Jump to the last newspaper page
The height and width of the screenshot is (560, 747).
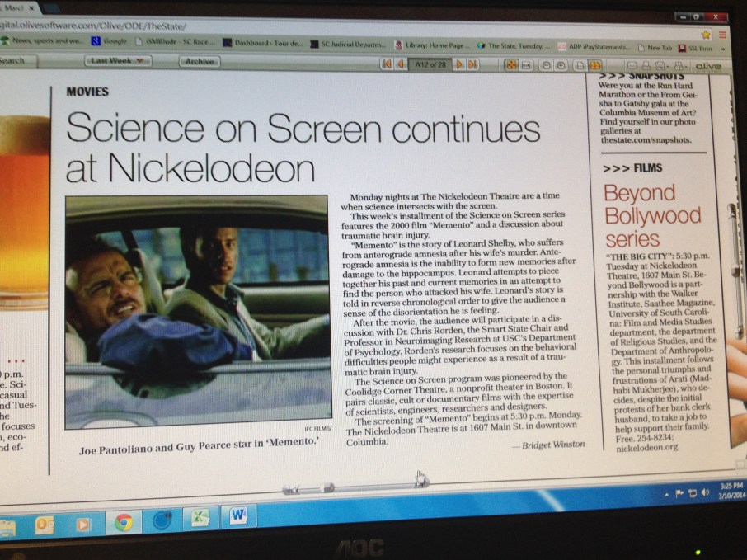click(472, 64)
